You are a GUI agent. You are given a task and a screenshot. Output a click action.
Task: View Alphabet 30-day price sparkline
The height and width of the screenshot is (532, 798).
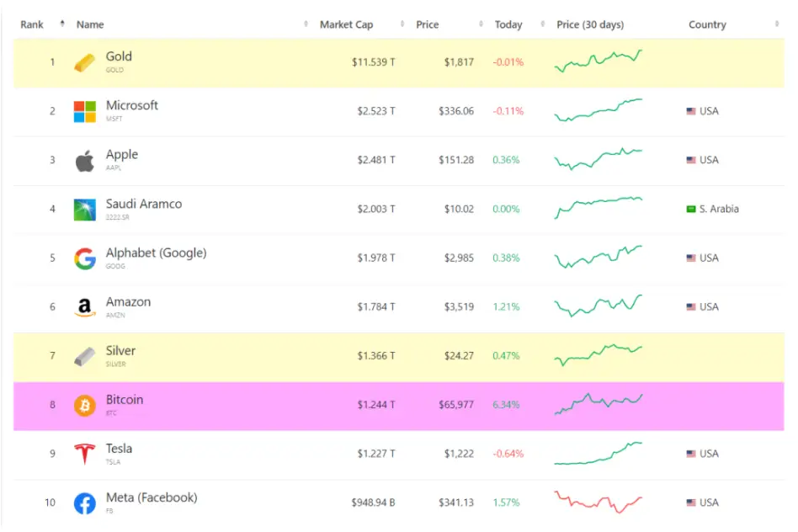pos(598,257)
